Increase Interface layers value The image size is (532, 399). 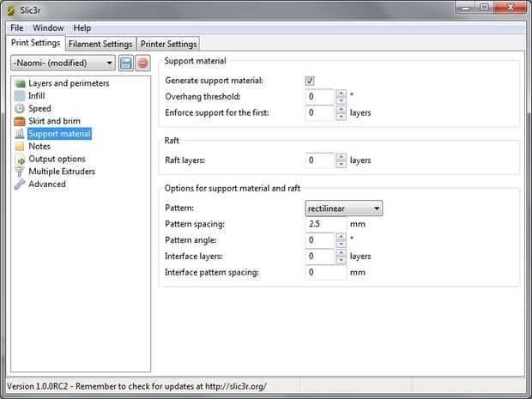pos(341,253)
